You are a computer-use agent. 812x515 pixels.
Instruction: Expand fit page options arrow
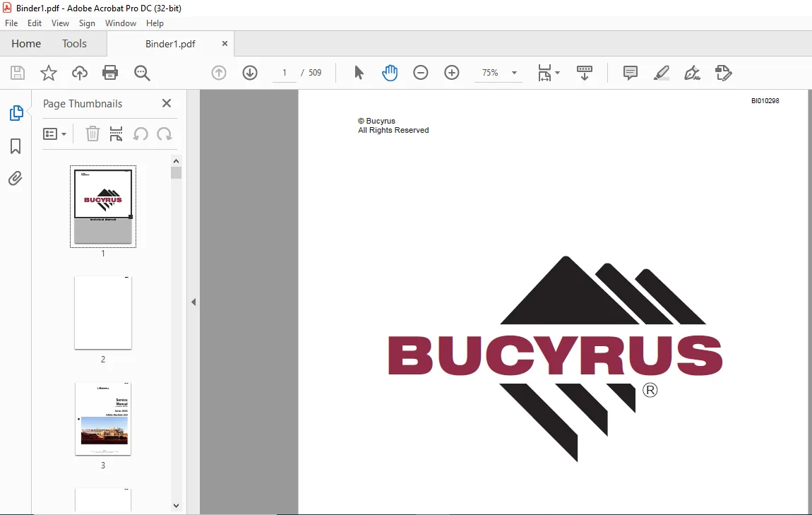[557, 73]
